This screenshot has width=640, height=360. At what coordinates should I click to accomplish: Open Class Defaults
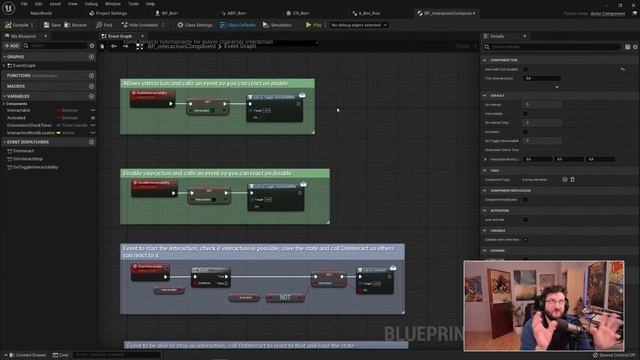pos(238,25)
